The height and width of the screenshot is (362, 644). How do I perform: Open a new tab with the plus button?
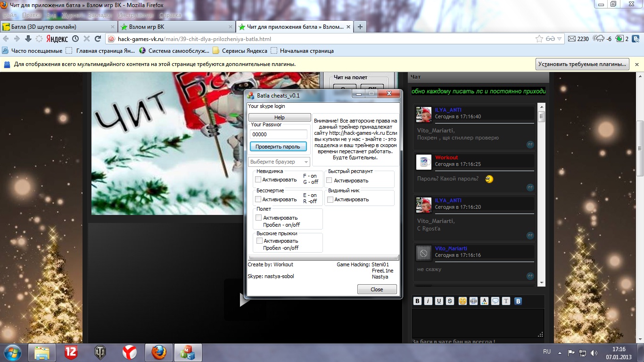360,27
